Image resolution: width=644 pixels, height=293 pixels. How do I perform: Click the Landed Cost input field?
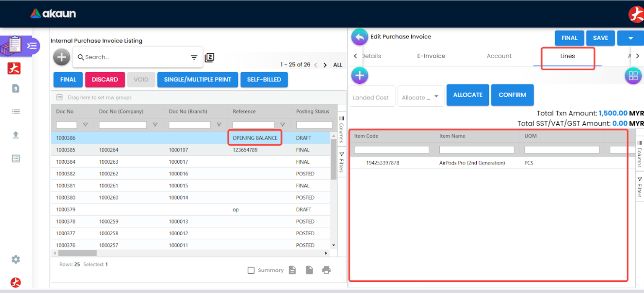tap(372, 97)
